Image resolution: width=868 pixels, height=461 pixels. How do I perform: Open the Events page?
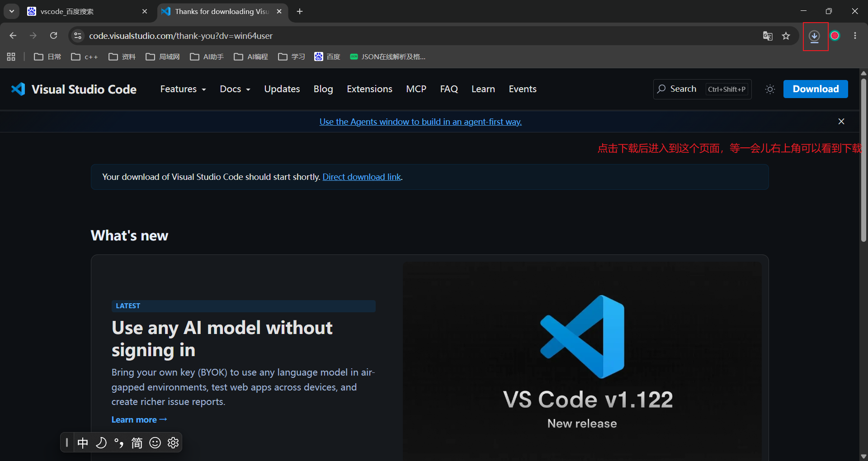coord(523,89)
